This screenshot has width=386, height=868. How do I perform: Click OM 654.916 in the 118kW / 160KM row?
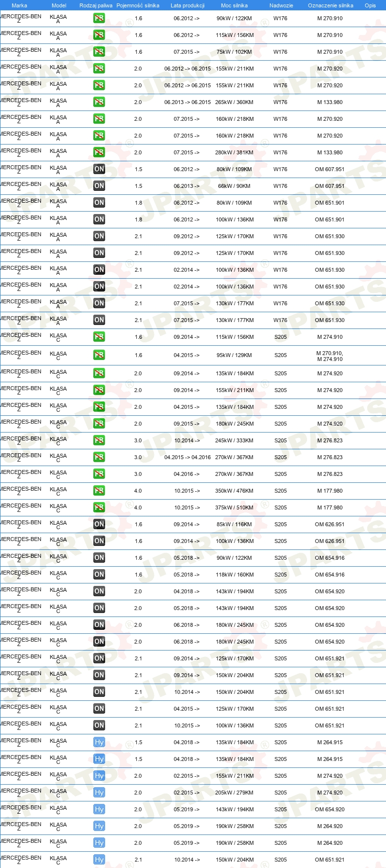pos(330,575)
